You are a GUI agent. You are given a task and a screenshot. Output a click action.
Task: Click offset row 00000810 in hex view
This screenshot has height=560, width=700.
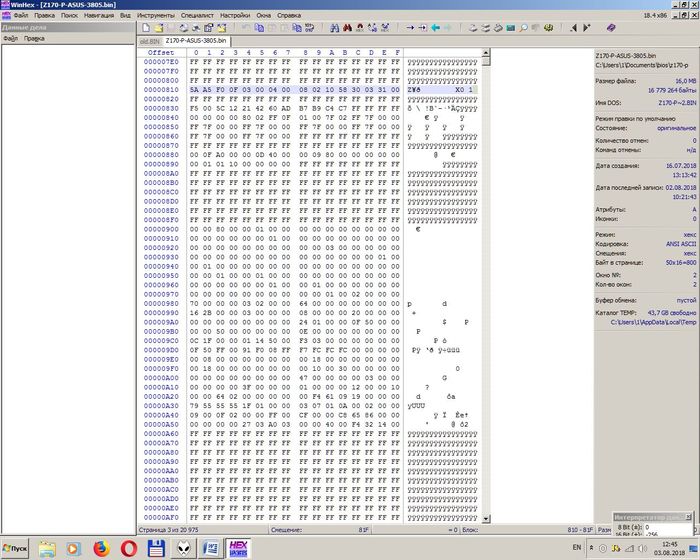[161, 89]
